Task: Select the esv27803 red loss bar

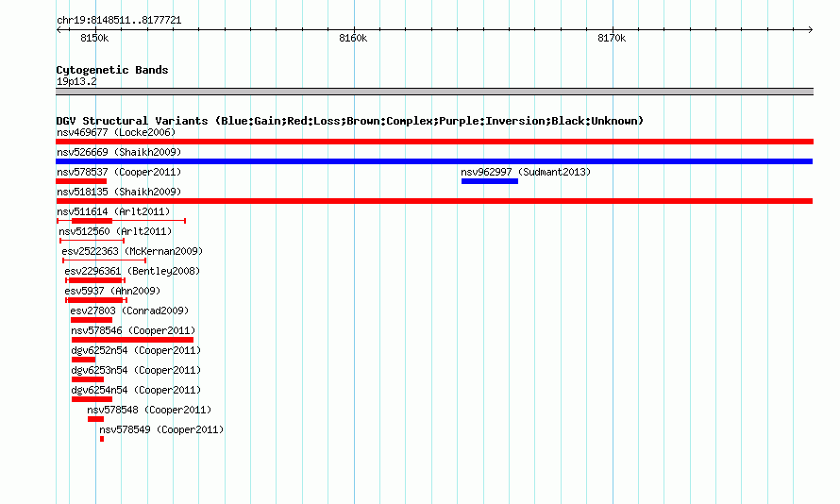Action: (92, 320)
